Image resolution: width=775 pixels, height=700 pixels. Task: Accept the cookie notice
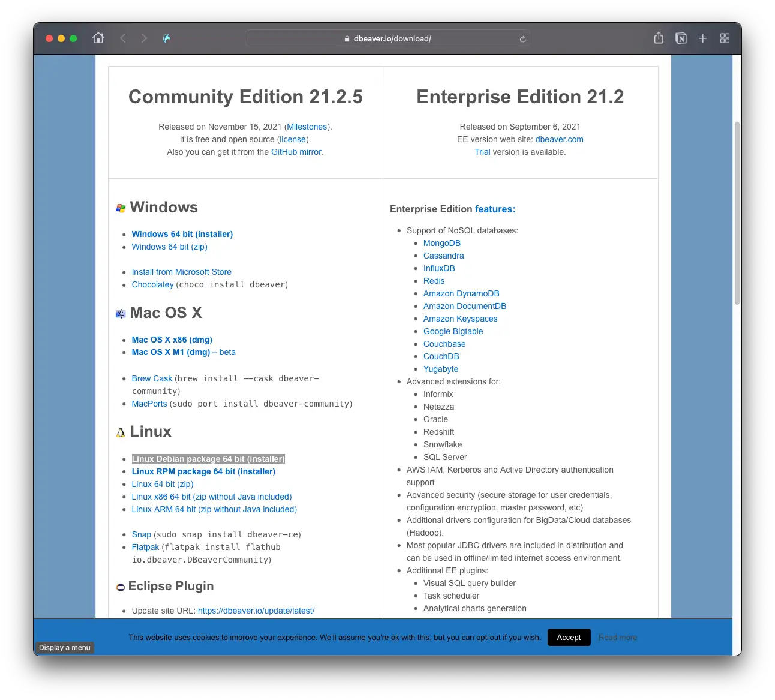pyautogui.click(x=569, y=637)
